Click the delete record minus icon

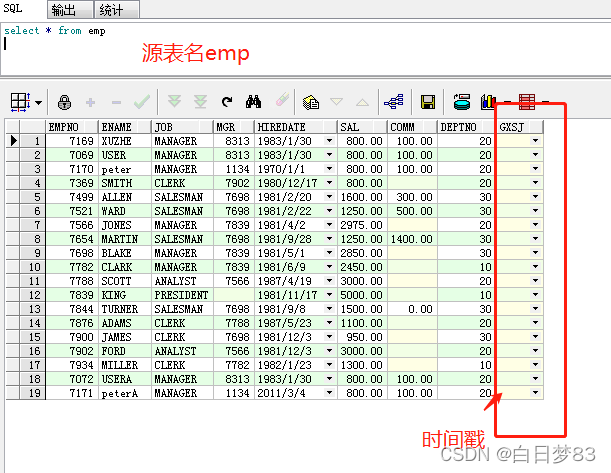click(x=116, y=102)
